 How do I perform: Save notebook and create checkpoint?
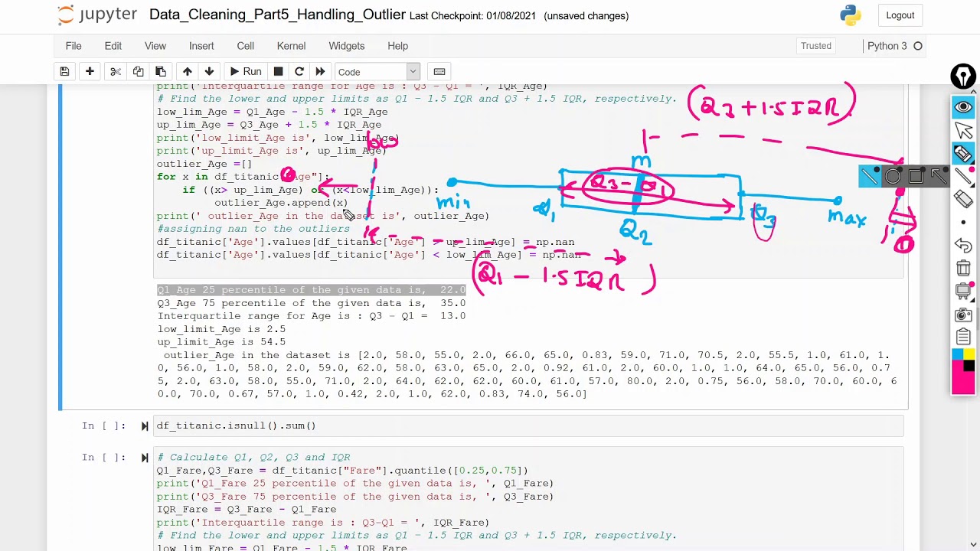tap(65, 72)
